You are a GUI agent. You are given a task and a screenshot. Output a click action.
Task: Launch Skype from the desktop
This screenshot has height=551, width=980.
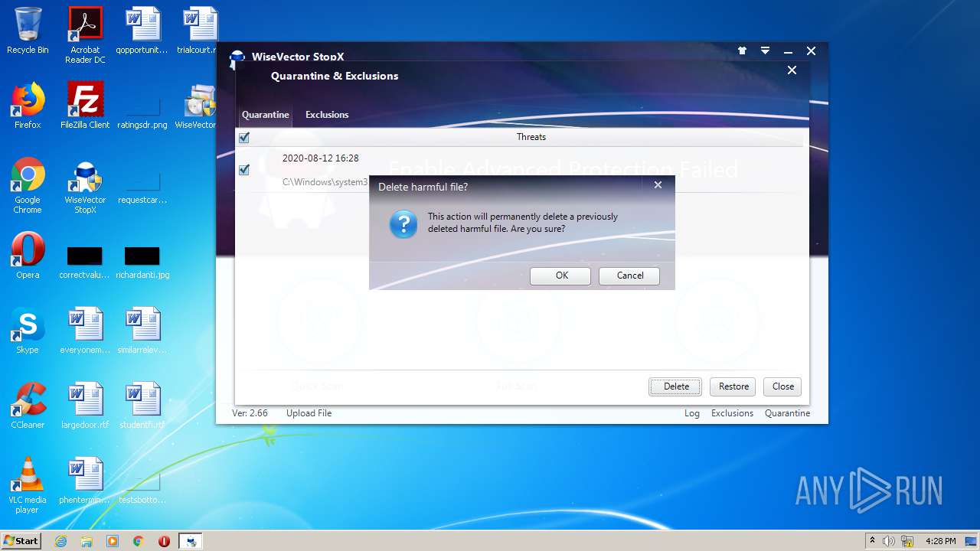(x=28, y=331)
